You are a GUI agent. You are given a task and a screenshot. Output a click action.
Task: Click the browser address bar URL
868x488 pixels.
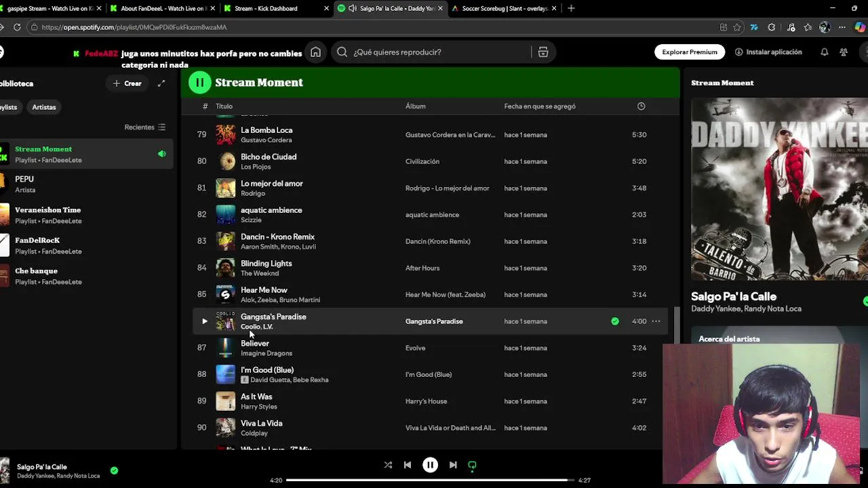[x=134, y=27]
